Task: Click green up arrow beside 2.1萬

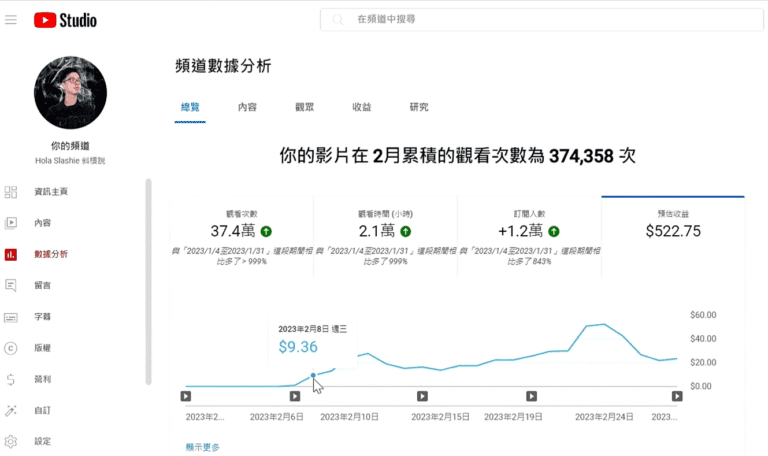Action: click(x=406, y=231)
